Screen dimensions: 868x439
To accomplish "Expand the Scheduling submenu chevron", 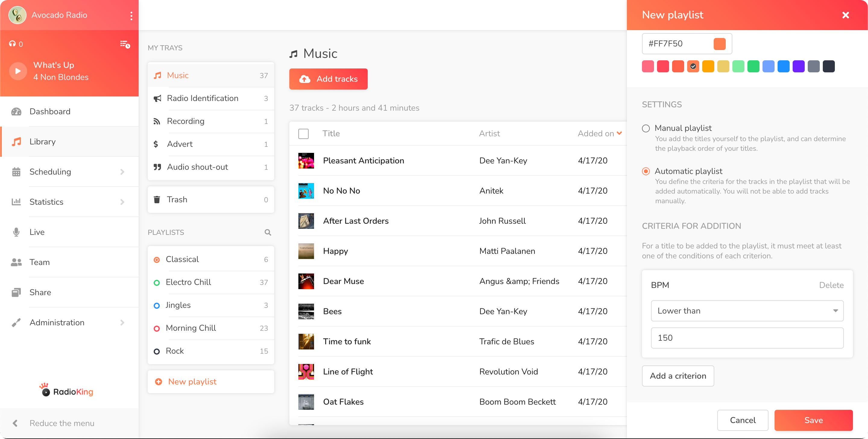I will pyautogui.click(x=122, y=172).
